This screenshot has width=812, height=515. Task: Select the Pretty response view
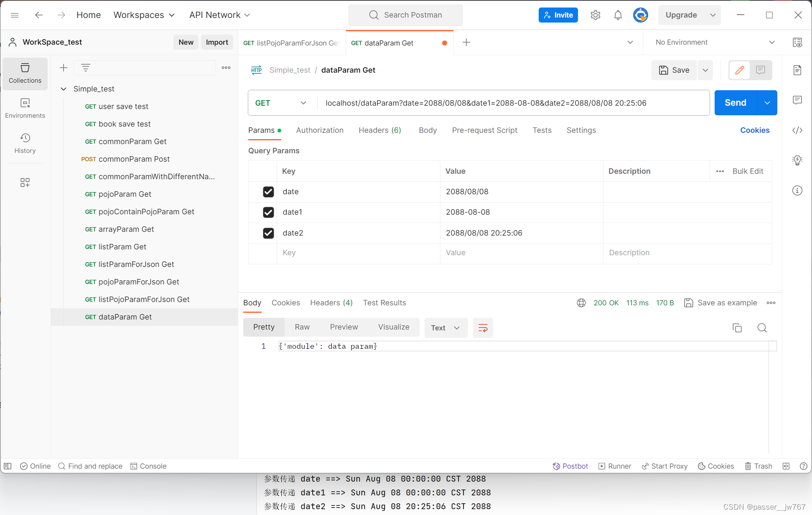coord(263,327)
